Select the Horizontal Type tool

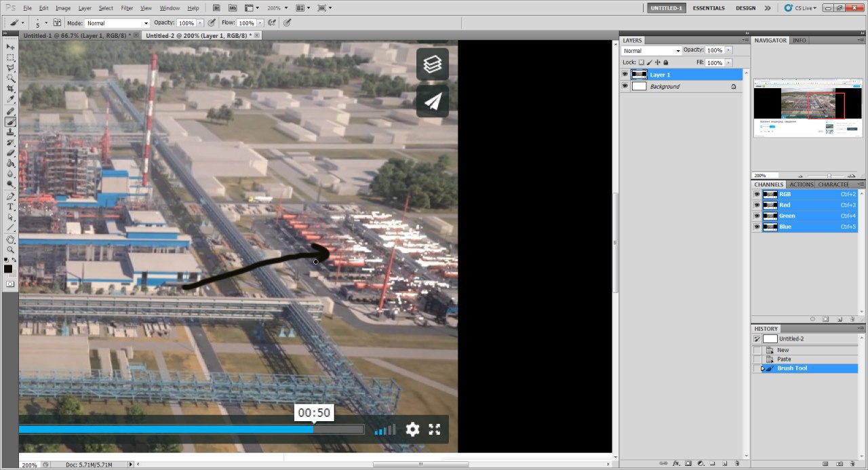pyautogui.click(x=10, y=207)
